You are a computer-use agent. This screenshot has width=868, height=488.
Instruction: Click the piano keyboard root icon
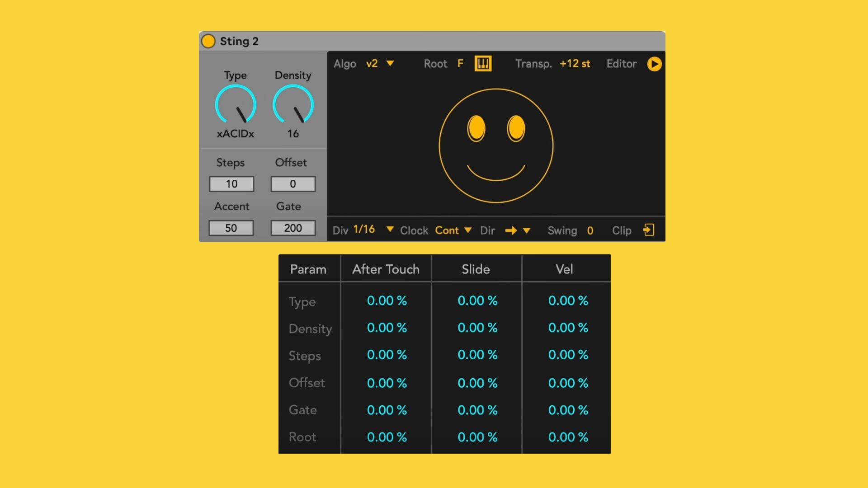483,64
